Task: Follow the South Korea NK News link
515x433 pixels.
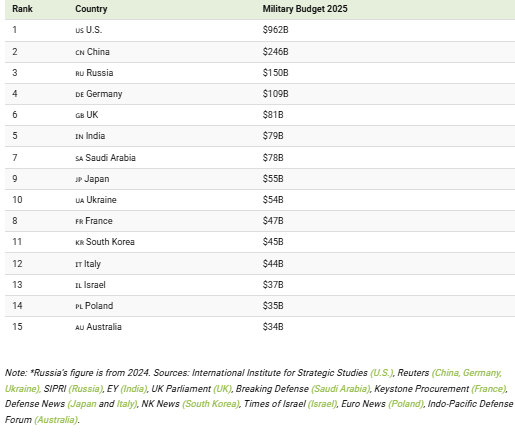Action: 211,404
